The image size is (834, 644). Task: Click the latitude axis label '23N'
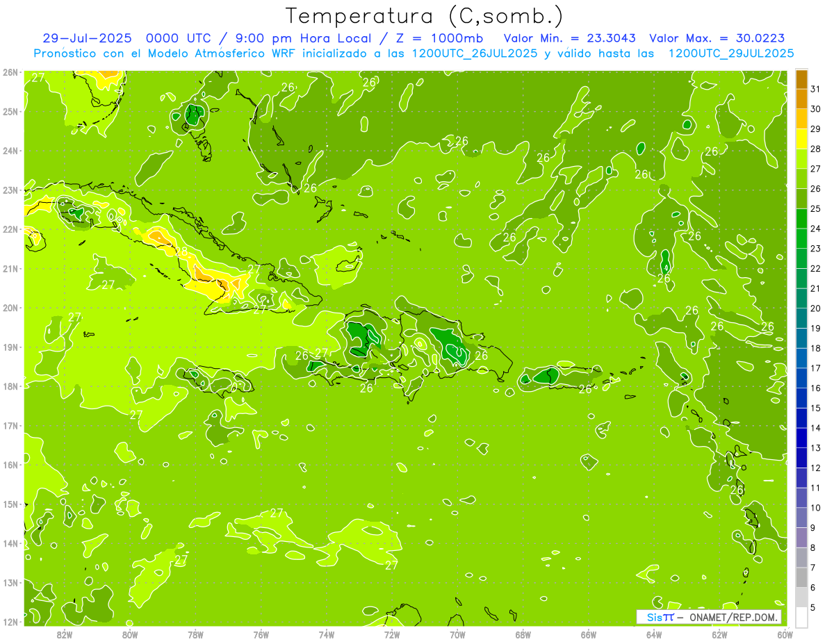tap(10, 190)
